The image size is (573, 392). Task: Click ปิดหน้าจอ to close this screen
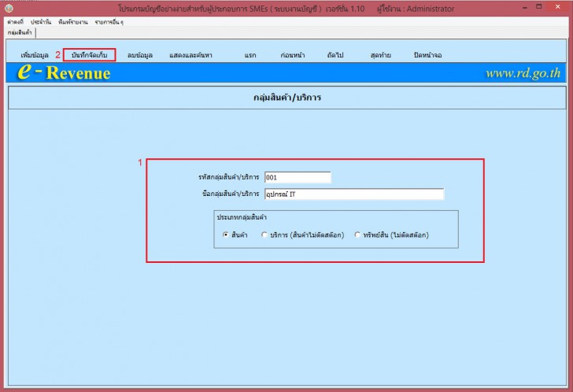(x=428, y=55)
